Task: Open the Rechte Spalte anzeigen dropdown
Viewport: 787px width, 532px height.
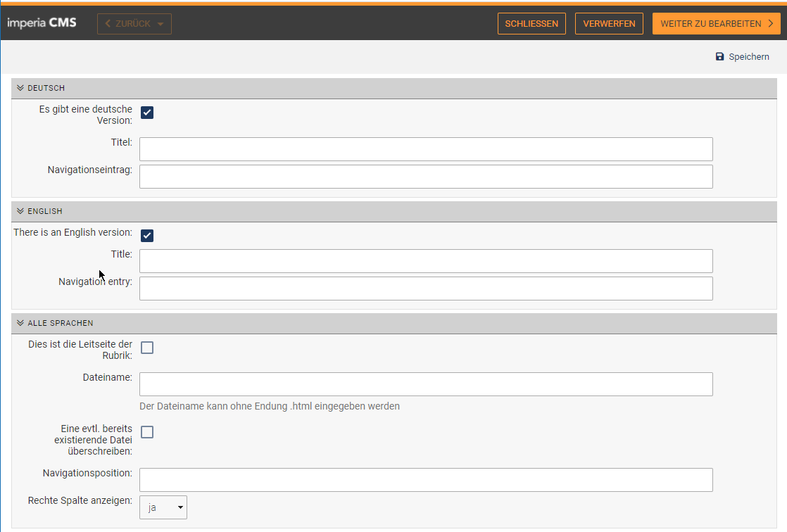Action: click(163, 507)
